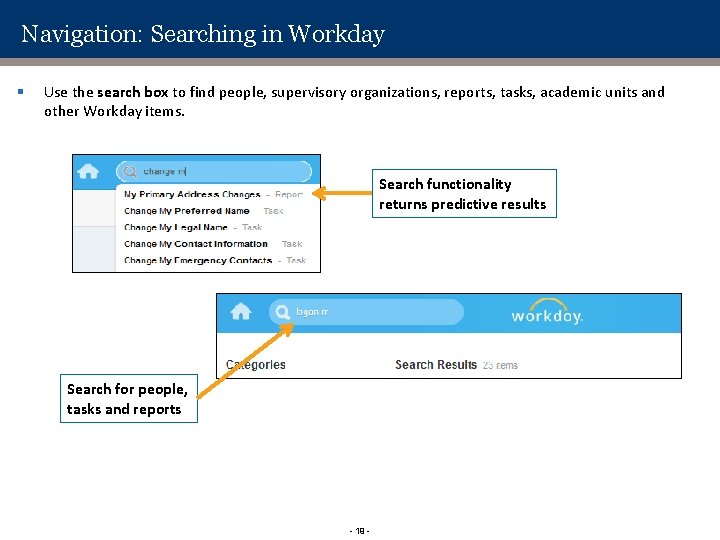Click the slide title 'Navigation: Searching in Workday'
Viewport: 720px width, 540px height.
[x=202, y=34]
